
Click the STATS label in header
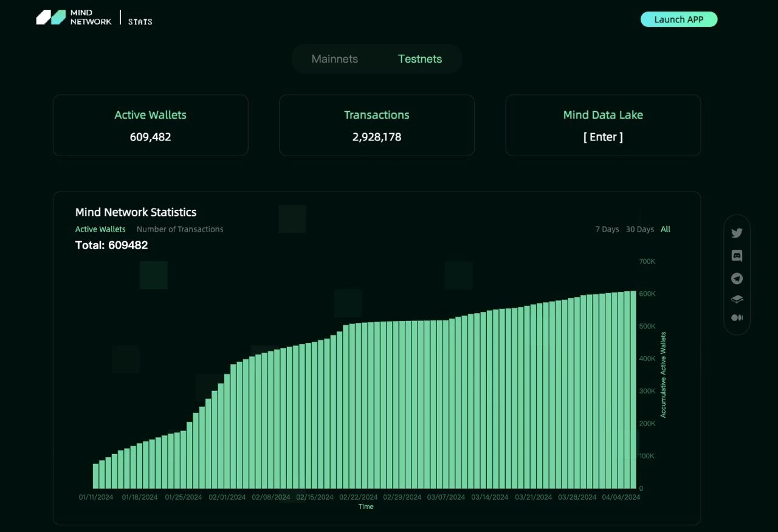140,21
